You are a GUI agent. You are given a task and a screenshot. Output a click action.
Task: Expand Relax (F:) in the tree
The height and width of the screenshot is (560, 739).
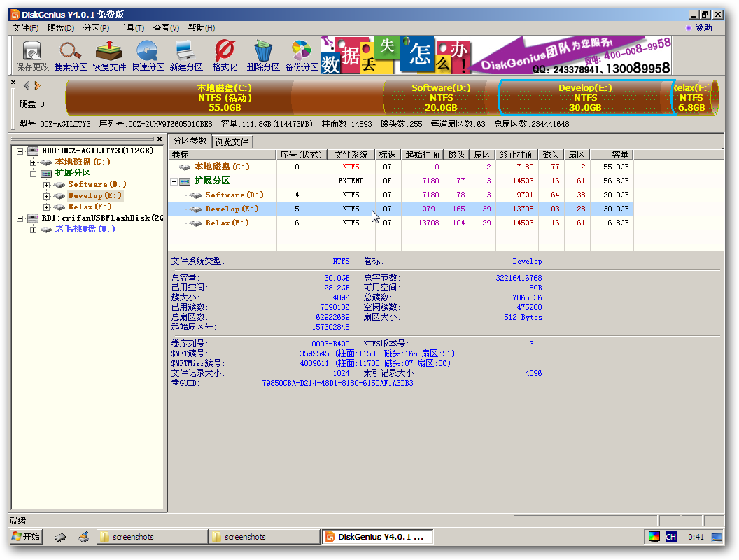46,207
